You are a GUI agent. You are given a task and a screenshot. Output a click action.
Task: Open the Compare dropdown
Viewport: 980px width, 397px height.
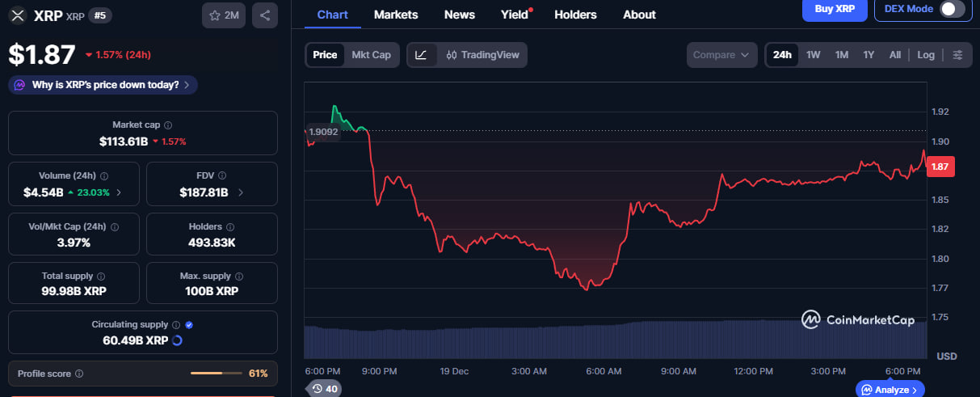point(721,55)
